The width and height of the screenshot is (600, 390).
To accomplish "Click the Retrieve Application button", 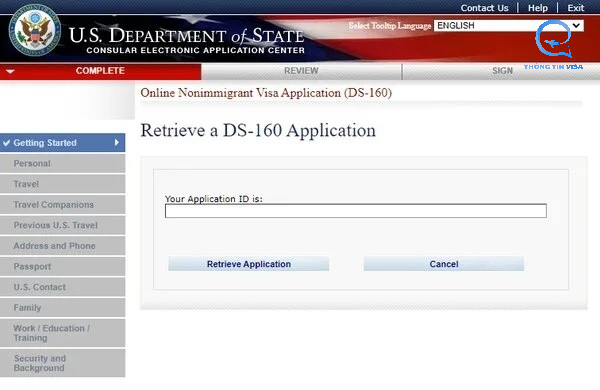I will pos(249,264).
